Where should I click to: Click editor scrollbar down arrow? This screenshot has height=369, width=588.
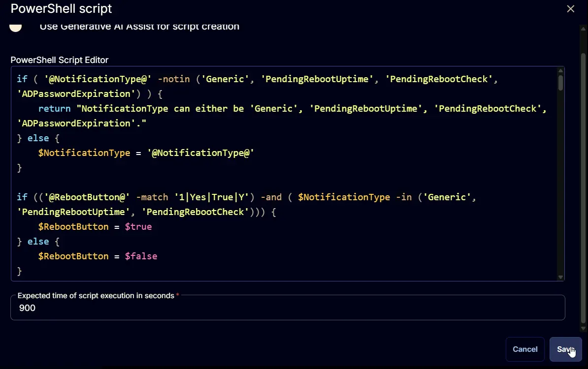pyautogui.click(x=560, y=277)
